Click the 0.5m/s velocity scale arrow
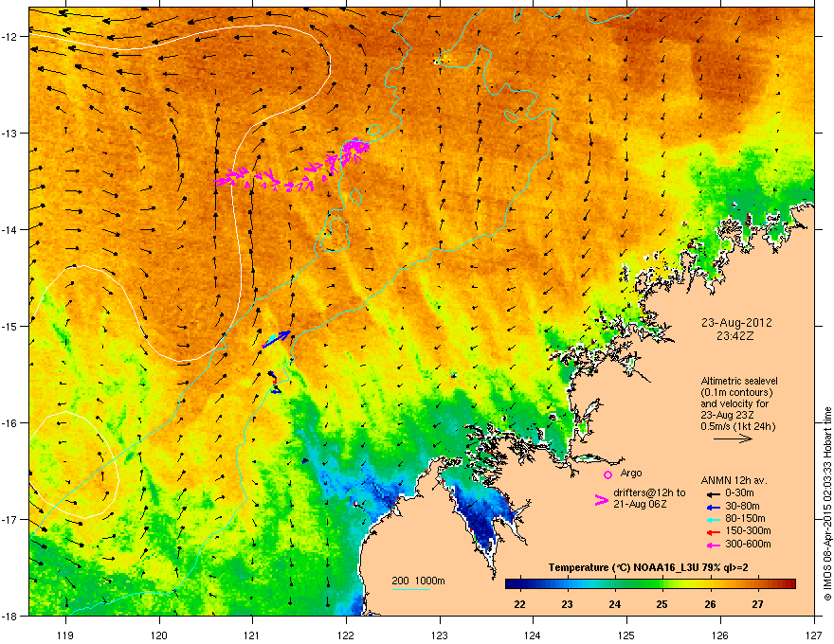Viewport: 834px width, 644px height. 733,438
